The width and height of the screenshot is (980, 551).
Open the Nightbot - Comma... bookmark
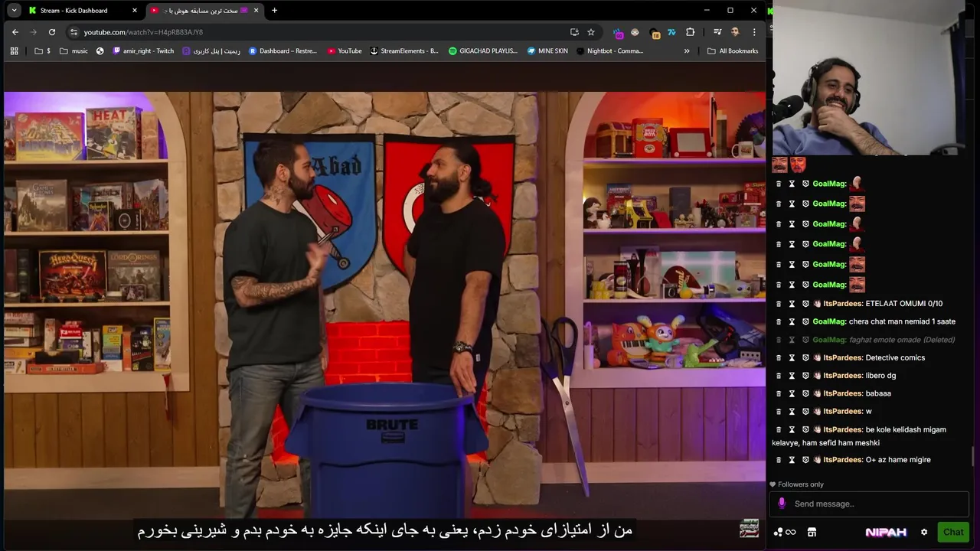[609, 51]
